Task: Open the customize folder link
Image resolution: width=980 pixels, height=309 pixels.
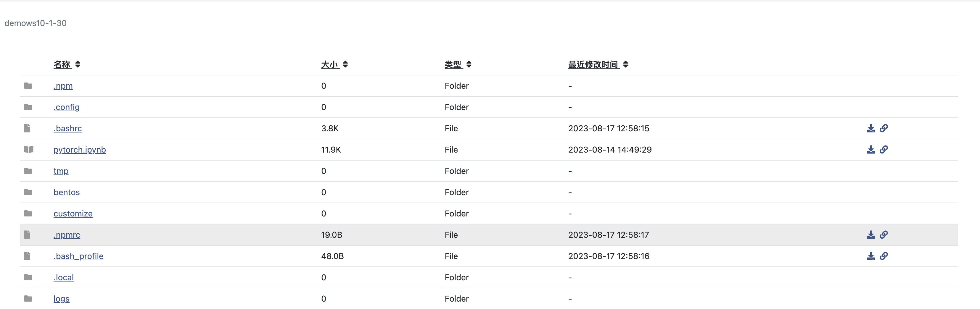Action: 73,213
